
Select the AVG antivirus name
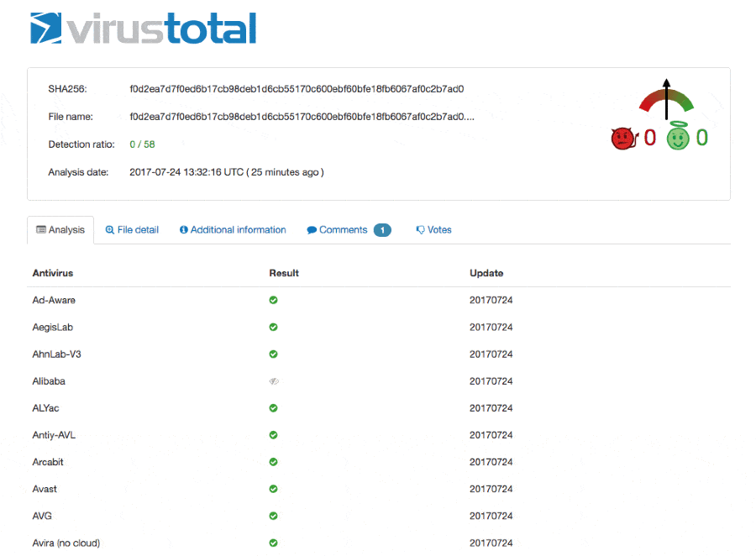[x=42, y=516]
